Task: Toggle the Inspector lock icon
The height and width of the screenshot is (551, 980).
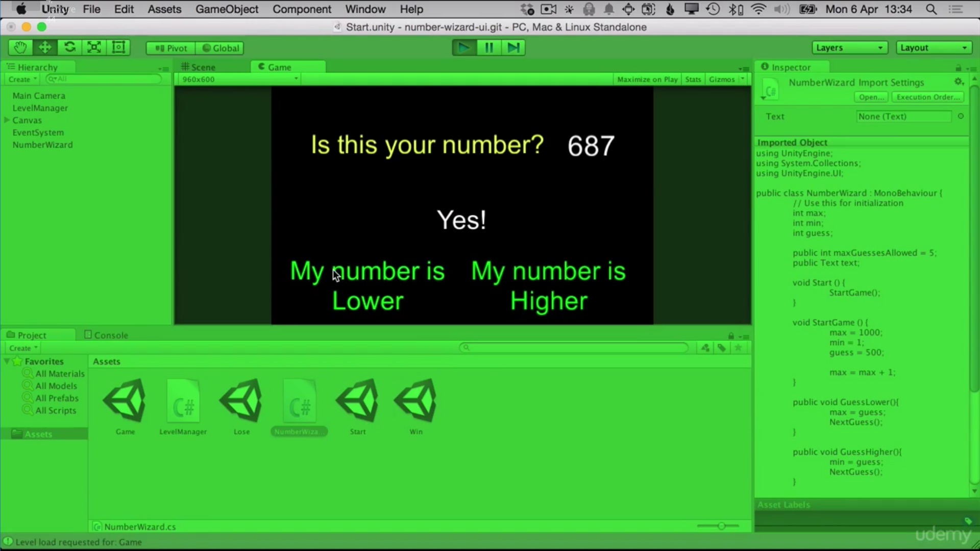Action: click(x=958, y=68)
